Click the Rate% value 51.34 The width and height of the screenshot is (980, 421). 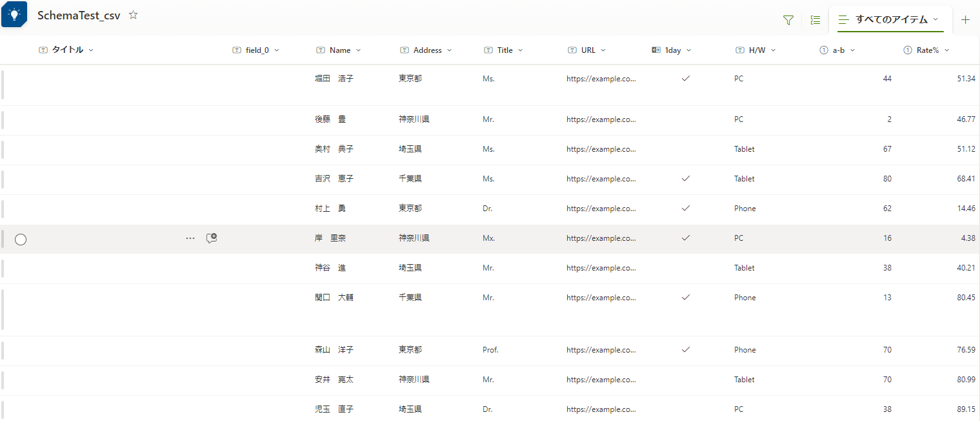tap(966, 79)
